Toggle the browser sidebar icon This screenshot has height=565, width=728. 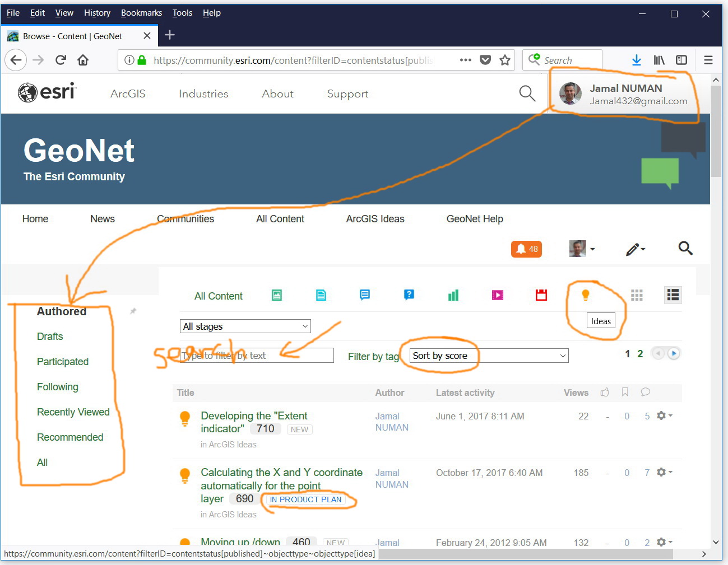click(681, 60)
